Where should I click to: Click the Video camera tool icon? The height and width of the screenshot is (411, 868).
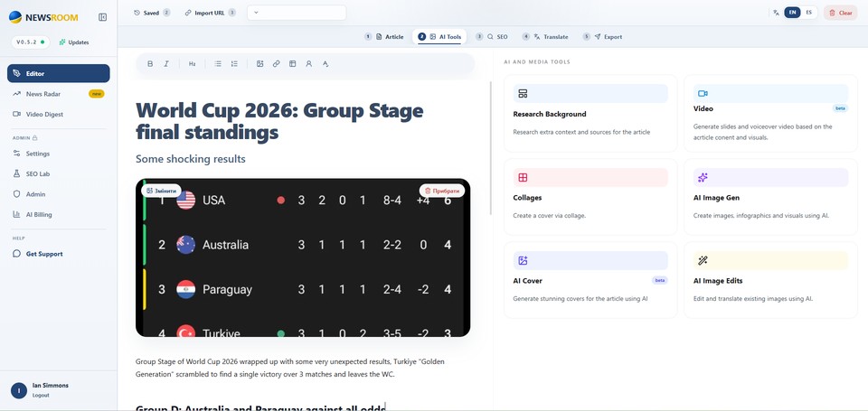(x=703, y=93)
